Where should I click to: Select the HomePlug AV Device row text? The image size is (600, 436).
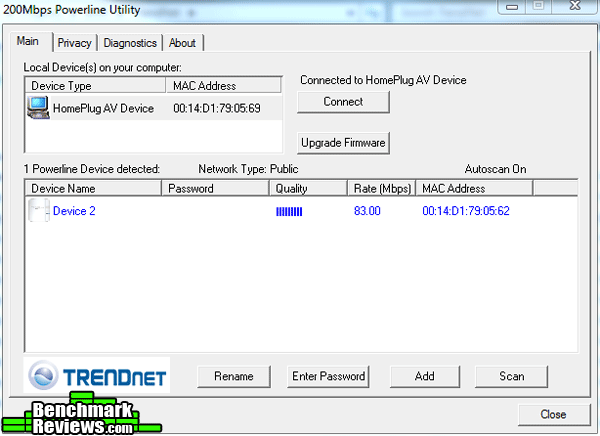[103, 108]
